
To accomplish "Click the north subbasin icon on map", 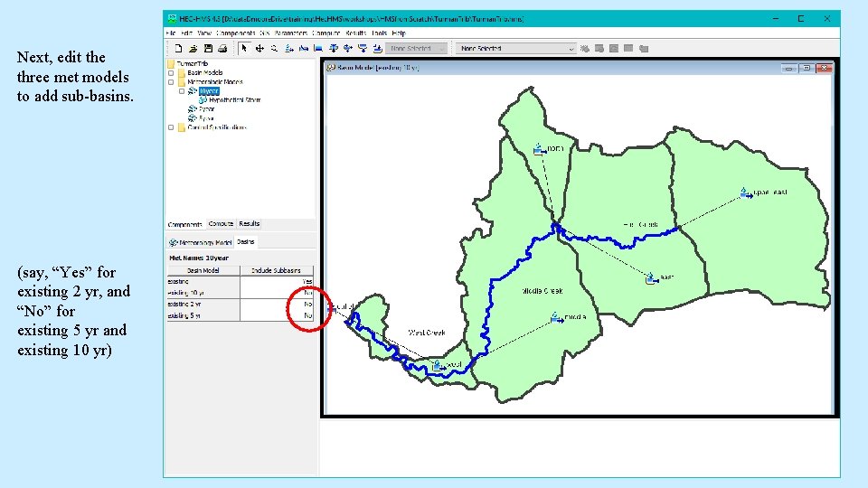I will 539,149.
